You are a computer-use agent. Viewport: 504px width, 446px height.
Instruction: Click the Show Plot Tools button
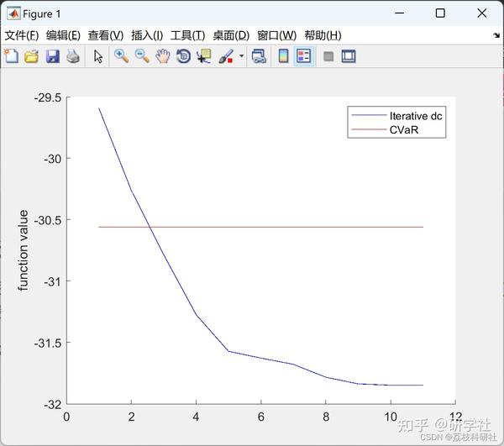[349, 56]
